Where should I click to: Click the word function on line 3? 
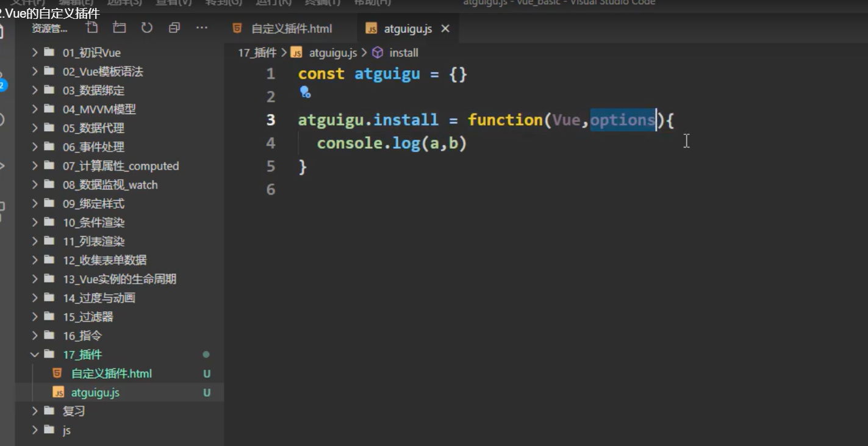click(x=505, y=120)
